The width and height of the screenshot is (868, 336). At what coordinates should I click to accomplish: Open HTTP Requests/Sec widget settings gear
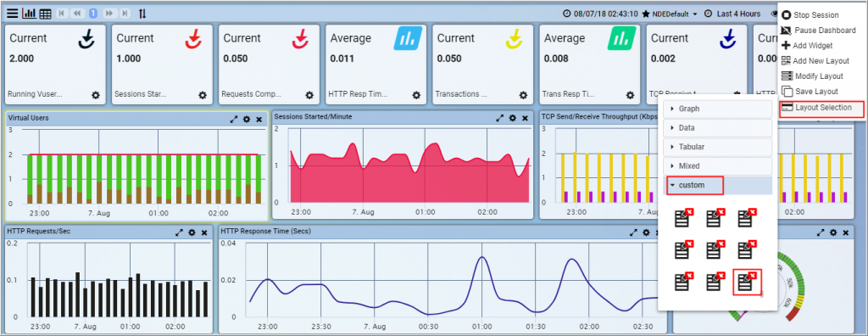(192, 232)
